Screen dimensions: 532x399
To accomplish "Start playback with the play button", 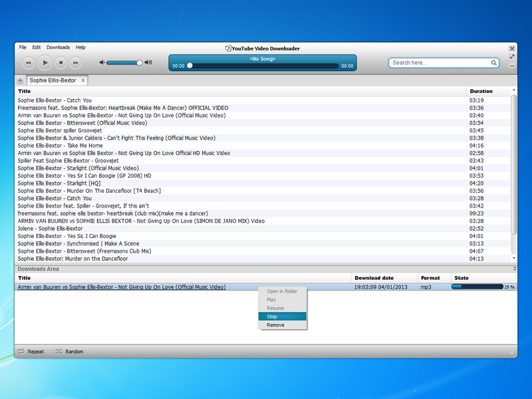I will (x=45, y=63).
